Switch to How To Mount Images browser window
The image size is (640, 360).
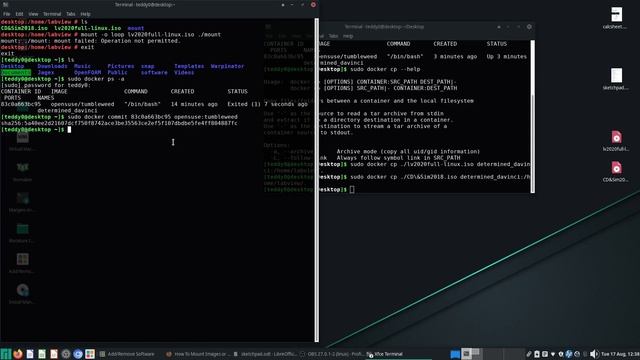[x=198, y=354]
